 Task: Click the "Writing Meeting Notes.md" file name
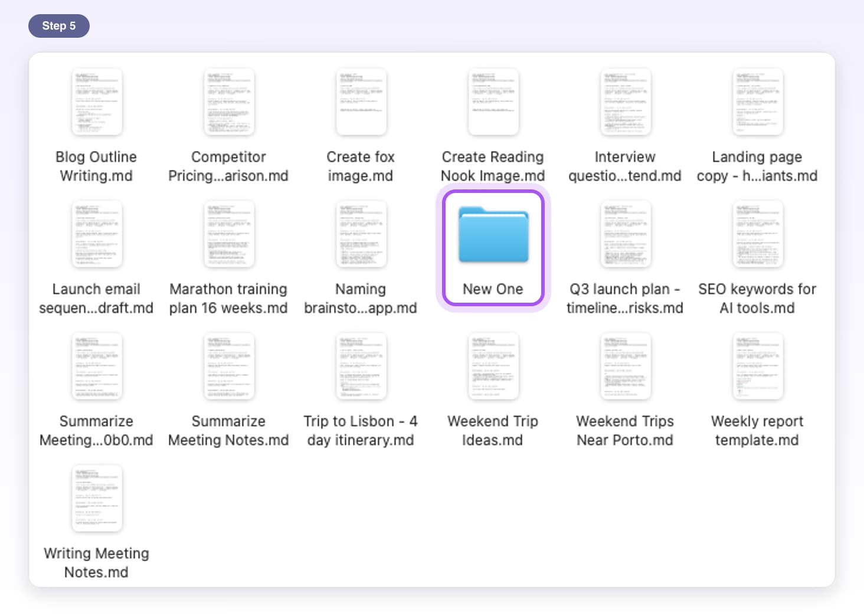96,563
